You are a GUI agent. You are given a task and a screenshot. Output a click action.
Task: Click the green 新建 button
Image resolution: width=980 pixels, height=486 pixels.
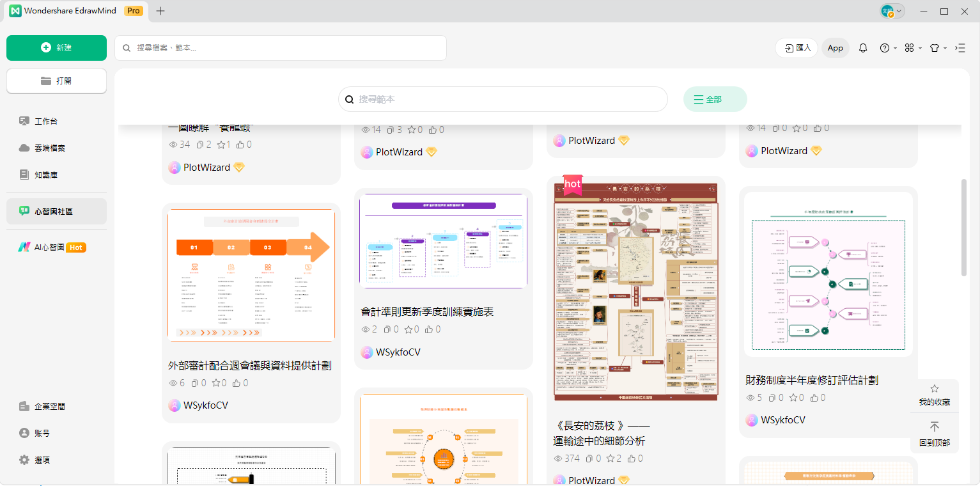pos(56,48)
